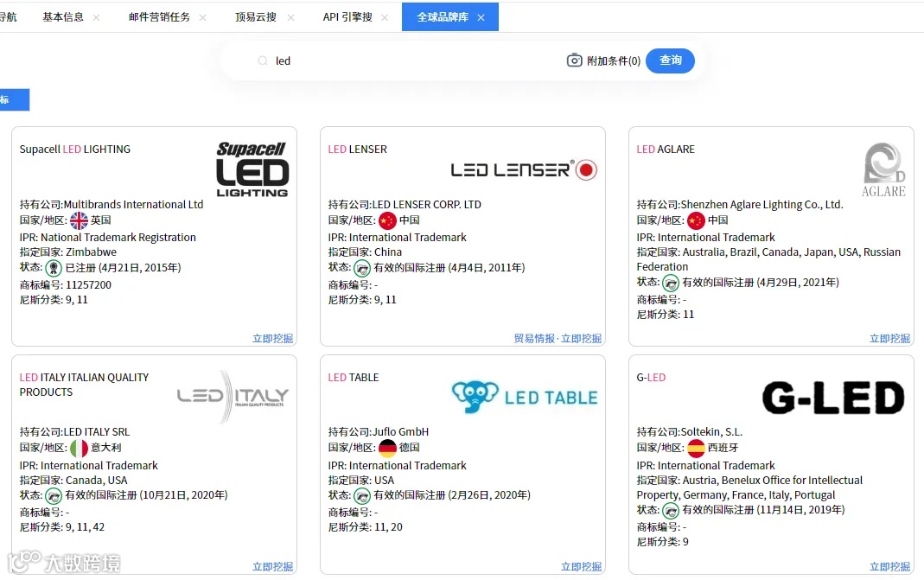Select the LED LENSER brand title
The image size is (924, 580).
coord(357,150)
